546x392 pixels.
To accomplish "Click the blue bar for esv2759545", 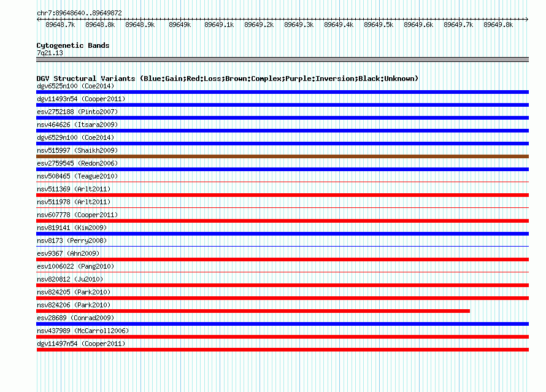I will pyautogui.click(x=282, y=169).
